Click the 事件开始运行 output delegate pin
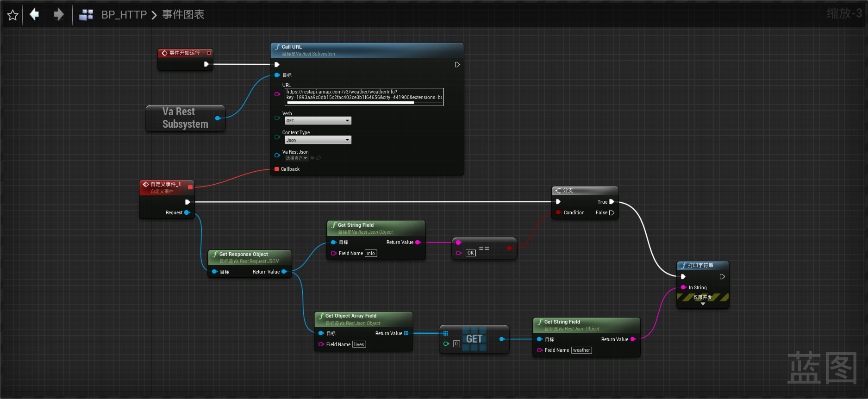 (209, 53)
